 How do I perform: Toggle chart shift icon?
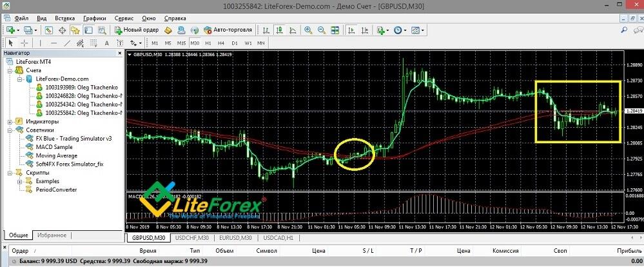tap(364, 30)
